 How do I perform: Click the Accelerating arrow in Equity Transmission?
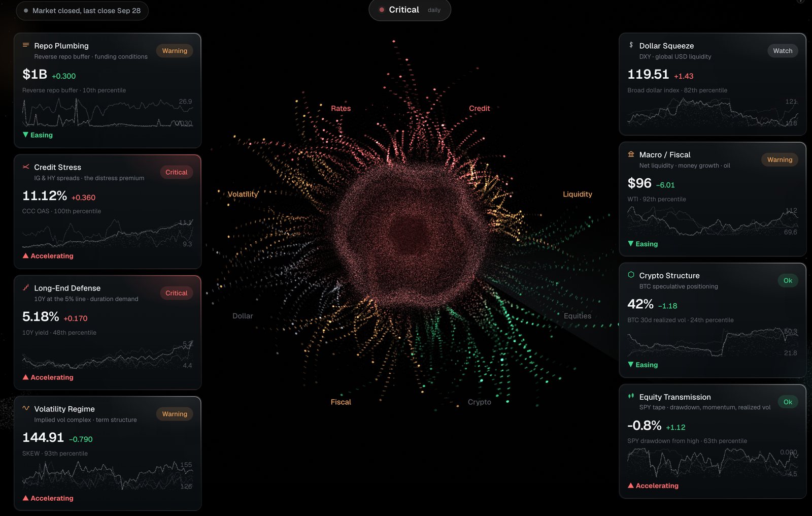click(x=630, y=486)
